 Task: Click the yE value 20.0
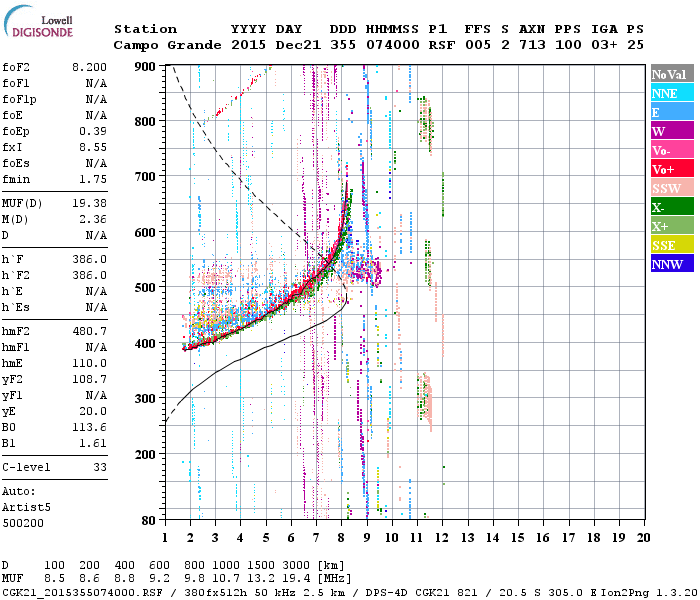[x=93, y=412]
